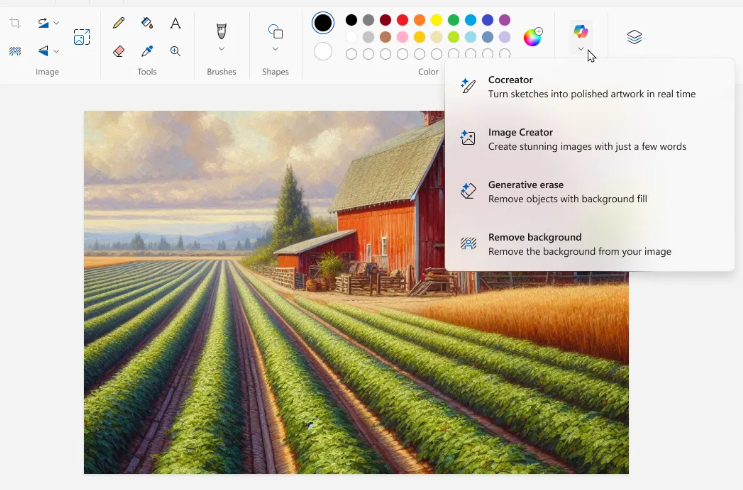Viewport: 743px width, 490px height.
Task: Click the Brushes tool icon
Action: tap(221, 31)
